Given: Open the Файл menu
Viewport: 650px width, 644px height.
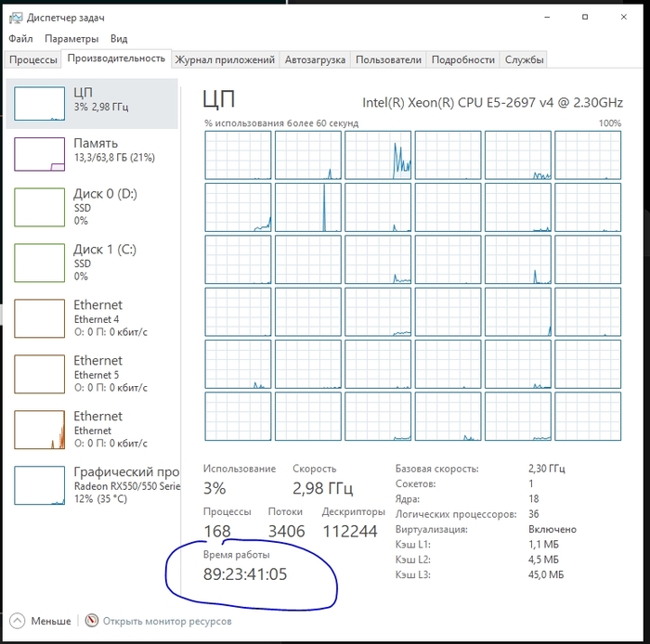Looking at the screenshot, I should coord(20,39).
